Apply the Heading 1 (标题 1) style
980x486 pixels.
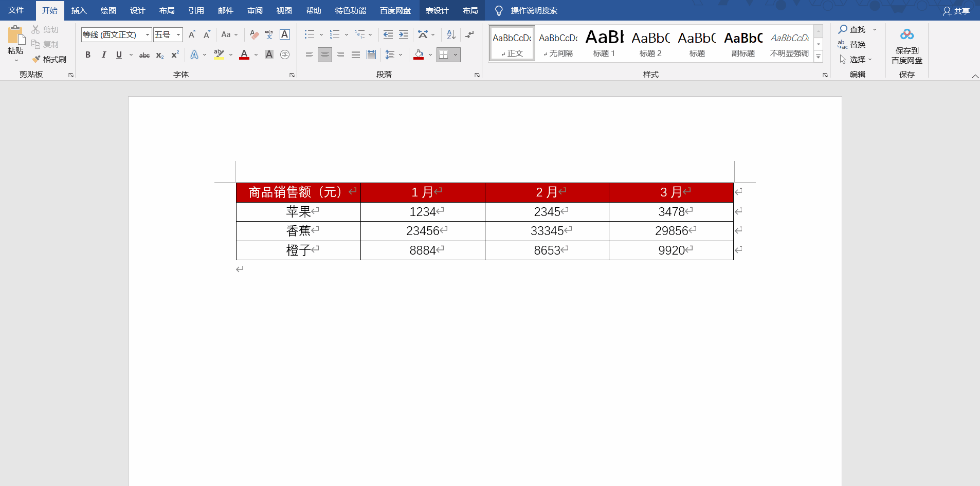coord(604,43)
